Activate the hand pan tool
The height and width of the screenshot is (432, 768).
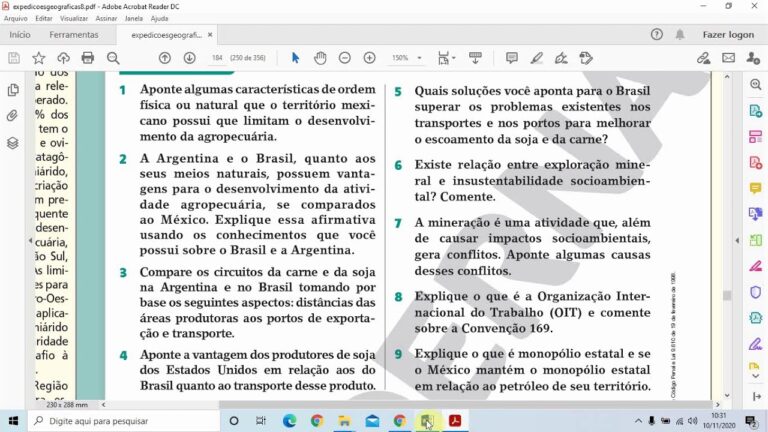320,58
